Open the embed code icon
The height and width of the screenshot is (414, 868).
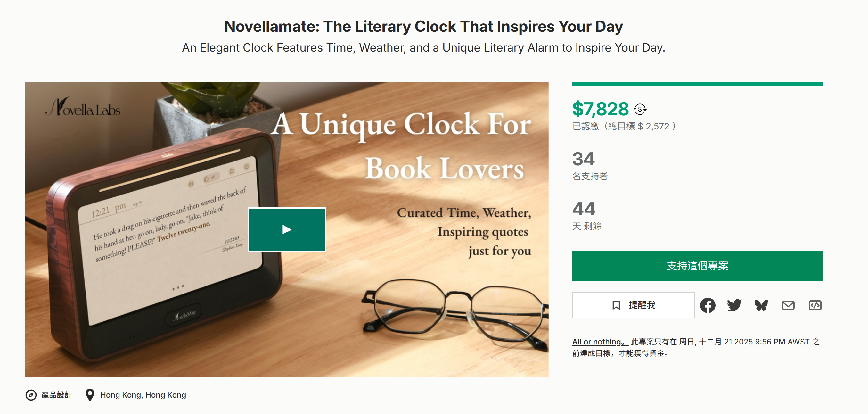point(815,305)
